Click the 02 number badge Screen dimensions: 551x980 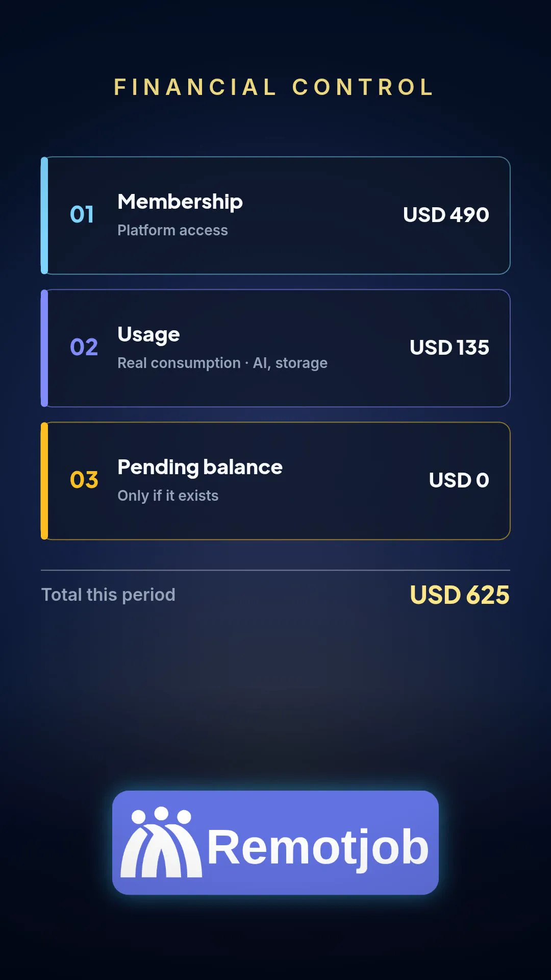pos(84,347)
